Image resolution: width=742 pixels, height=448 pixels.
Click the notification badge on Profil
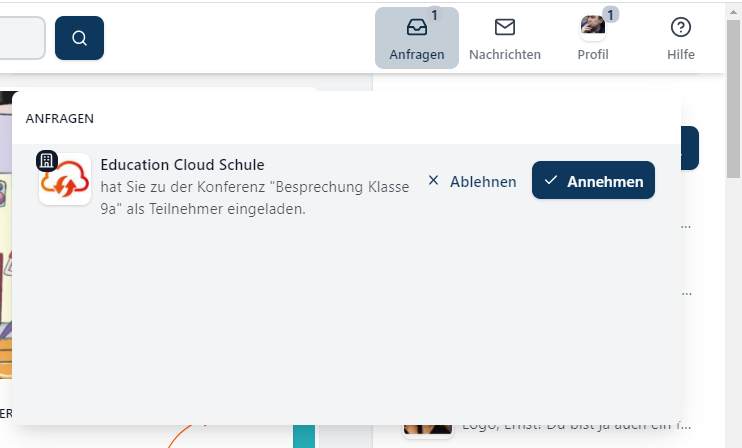pos(610,14)
